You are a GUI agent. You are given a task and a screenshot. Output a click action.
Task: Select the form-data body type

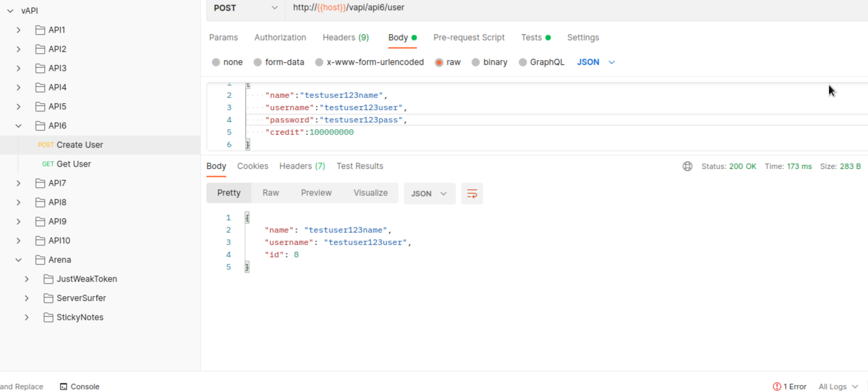[258, 62]
